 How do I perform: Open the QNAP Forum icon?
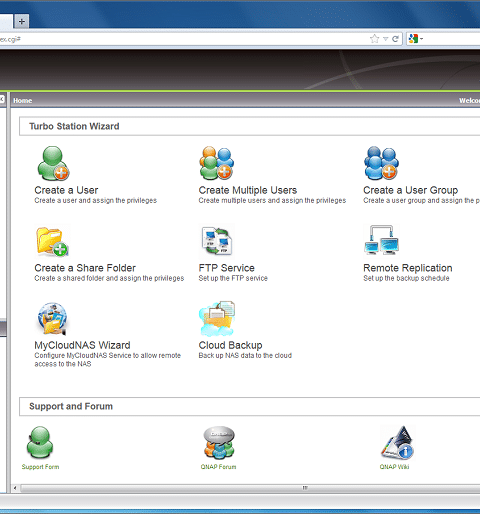(219, 443)
